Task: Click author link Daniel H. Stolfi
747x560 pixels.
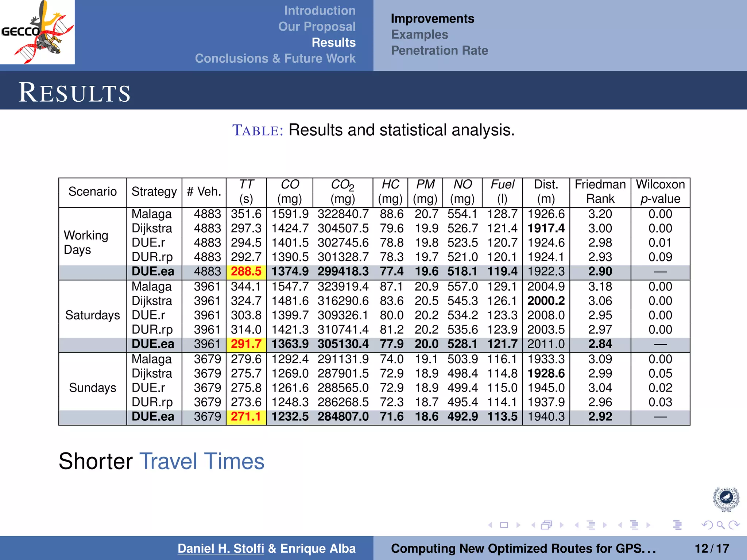Action: [221, 548]
